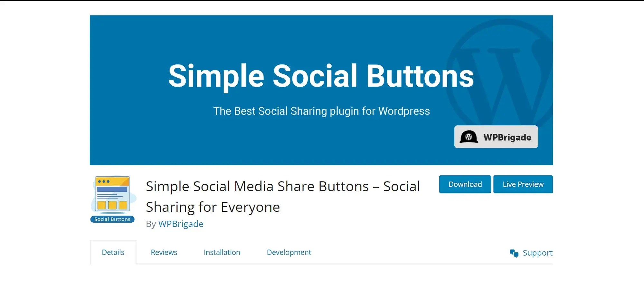
Task: Go to the Support link
Action: tap(537, 253)
